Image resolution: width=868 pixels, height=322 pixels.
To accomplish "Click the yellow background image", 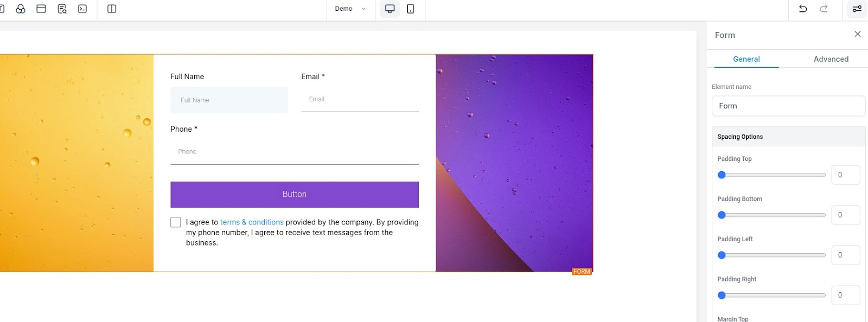I will click(76, 163).
